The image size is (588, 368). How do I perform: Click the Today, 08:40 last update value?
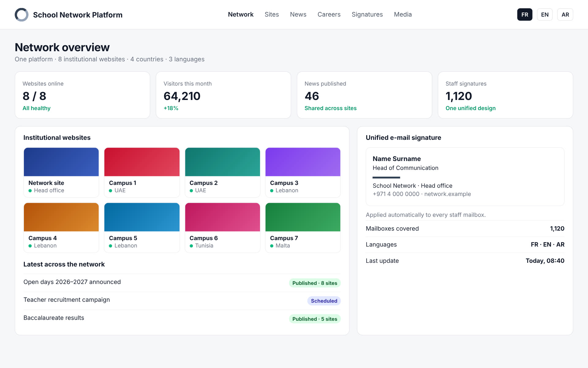pos(545,261)
